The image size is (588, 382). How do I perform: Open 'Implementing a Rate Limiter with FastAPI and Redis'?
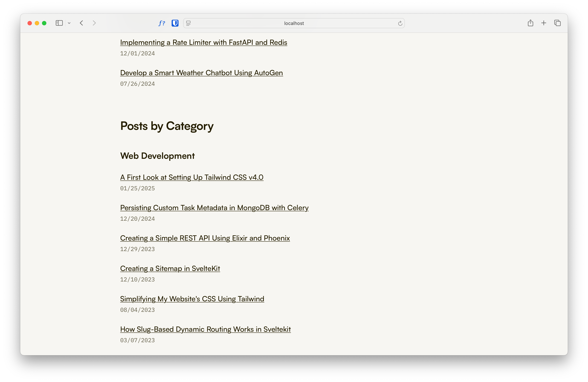point(203,42)
